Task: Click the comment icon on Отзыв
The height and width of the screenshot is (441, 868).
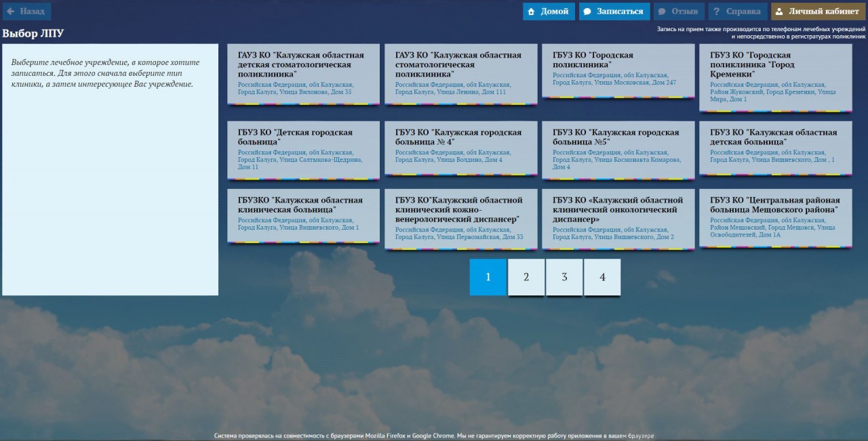Action: click(662, 12)
